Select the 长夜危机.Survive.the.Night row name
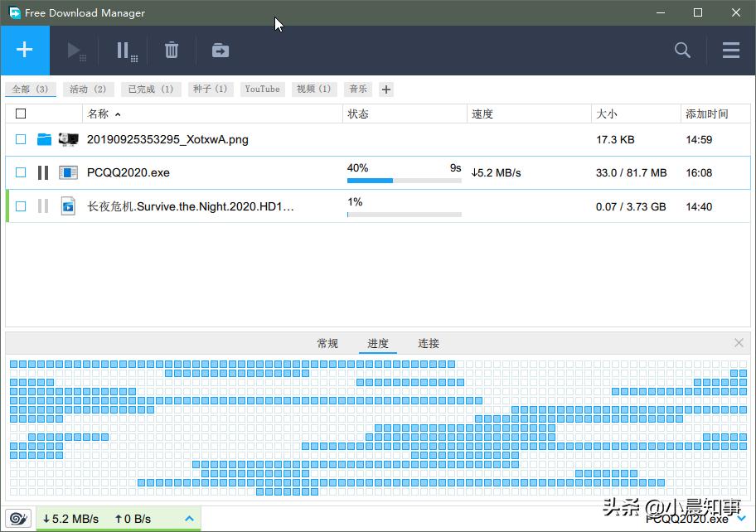756x532 pixels. (x=191, y=206)
